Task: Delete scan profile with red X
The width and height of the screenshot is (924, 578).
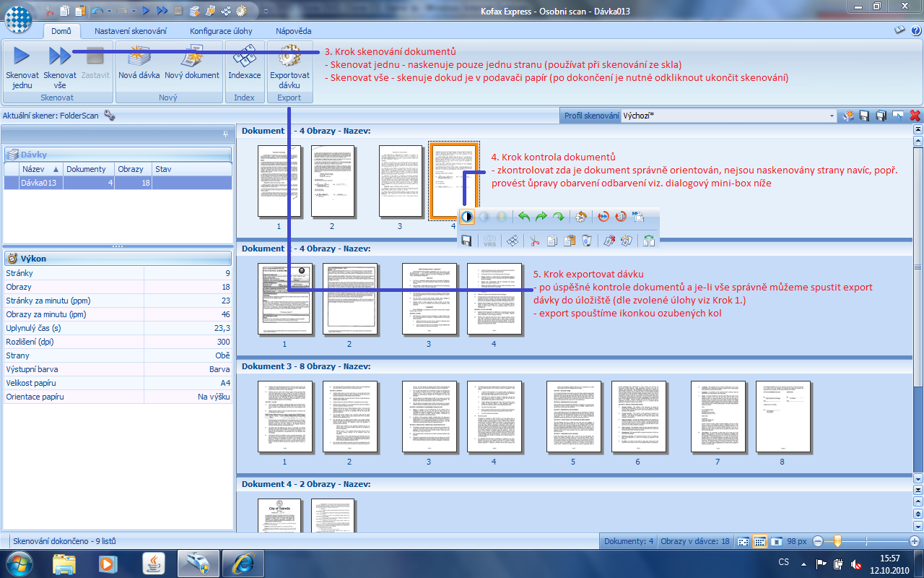Action: [x=915, y=116]
